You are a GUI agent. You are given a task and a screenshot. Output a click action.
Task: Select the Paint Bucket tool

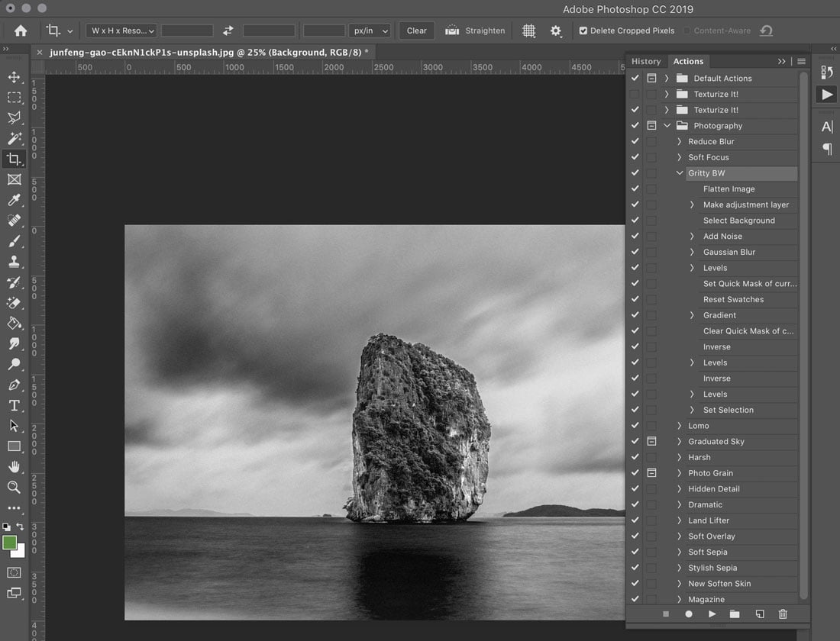(14, 323)
